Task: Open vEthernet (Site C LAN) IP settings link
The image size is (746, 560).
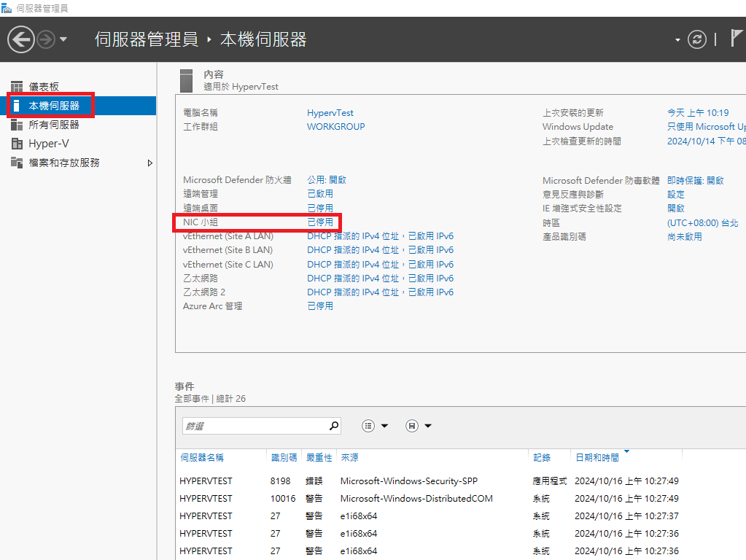Action: 380,264
